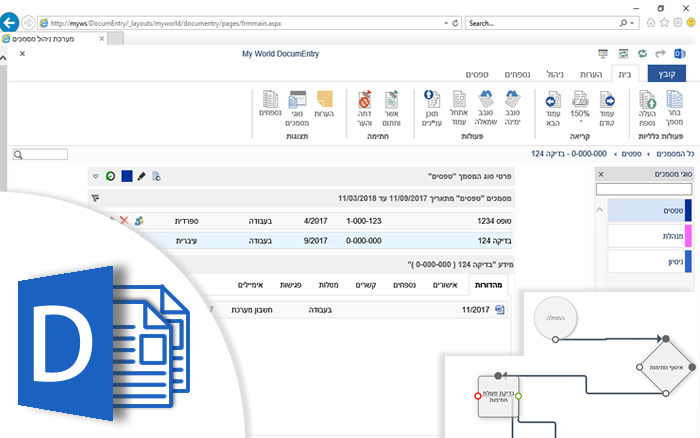The image size is (700, 438).
Task: Delete the טופס 1234 row with the red X
Action: click(x=124, y=221)
